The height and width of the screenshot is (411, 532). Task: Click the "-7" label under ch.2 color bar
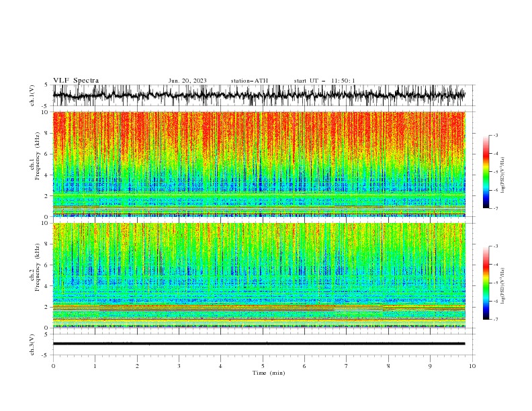[x=496, y=320]
